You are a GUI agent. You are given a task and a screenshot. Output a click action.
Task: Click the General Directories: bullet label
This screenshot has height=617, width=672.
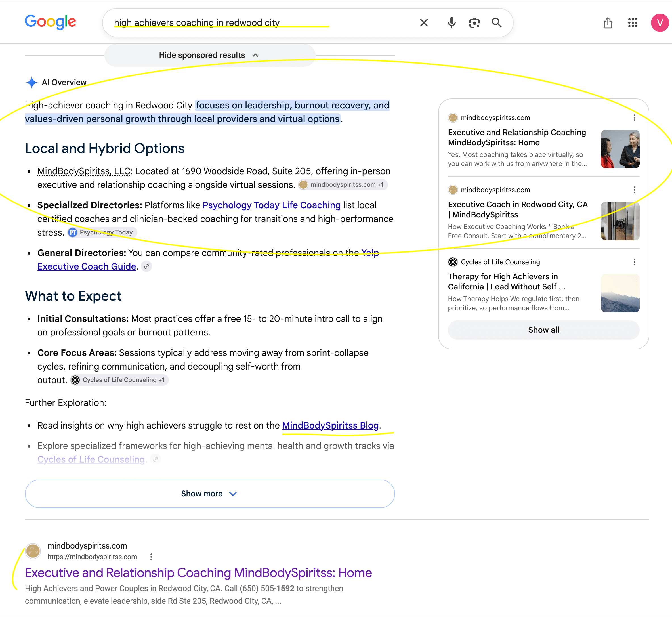click(81, 253)
